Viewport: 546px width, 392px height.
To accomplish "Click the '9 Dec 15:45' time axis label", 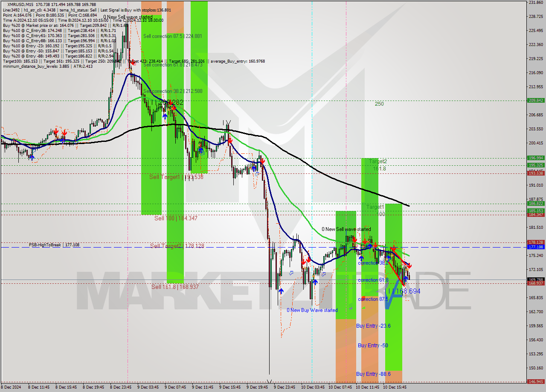I will pos(231,388).
